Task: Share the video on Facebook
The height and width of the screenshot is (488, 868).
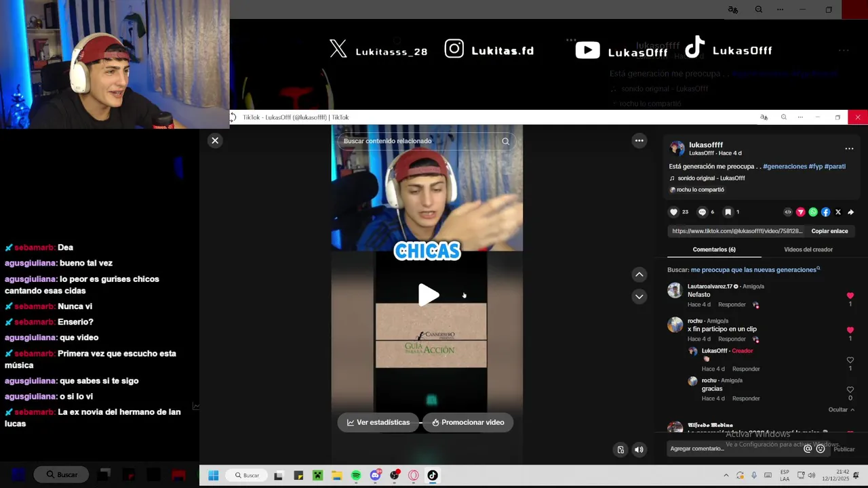Action: 825,212
